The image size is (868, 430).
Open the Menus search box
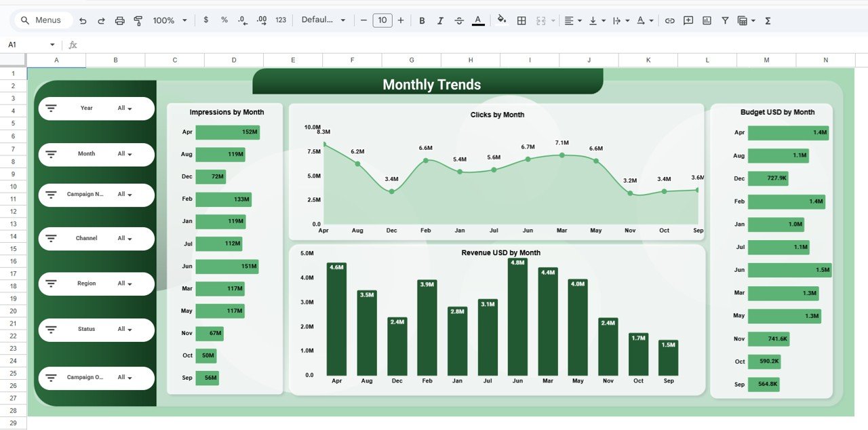point(42,20)
